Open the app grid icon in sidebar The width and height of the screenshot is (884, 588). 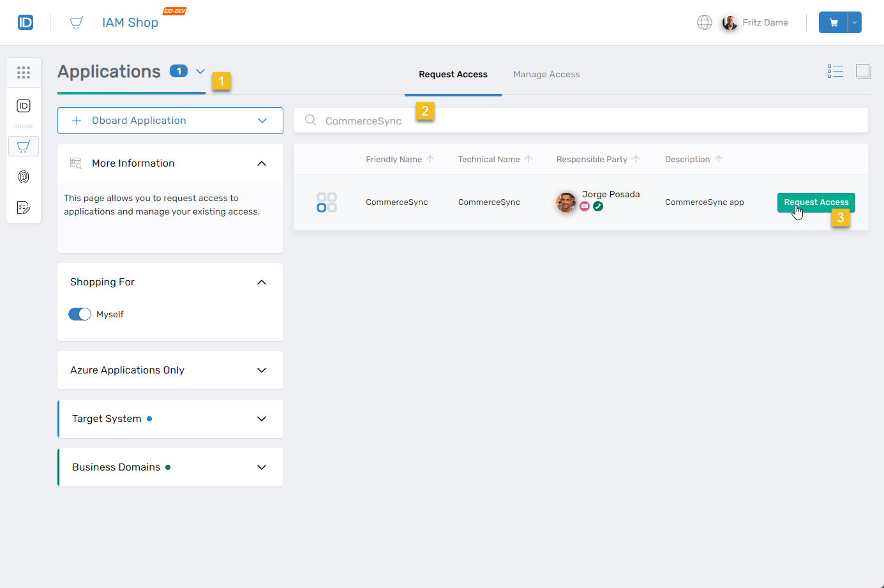pos(24,72)
